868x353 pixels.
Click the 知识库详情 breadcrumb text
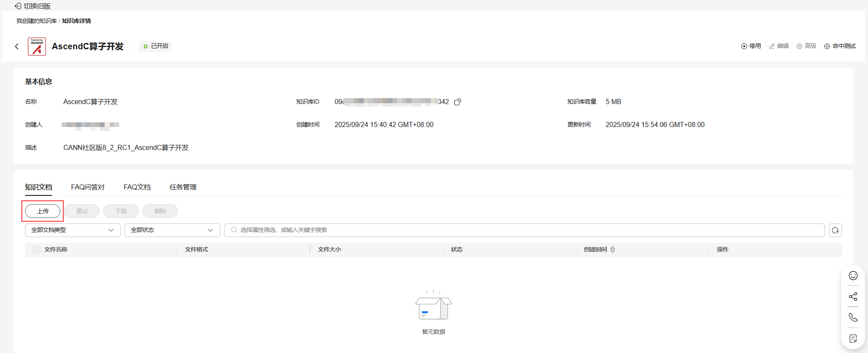pyautogui.click(x=77, y=21)
